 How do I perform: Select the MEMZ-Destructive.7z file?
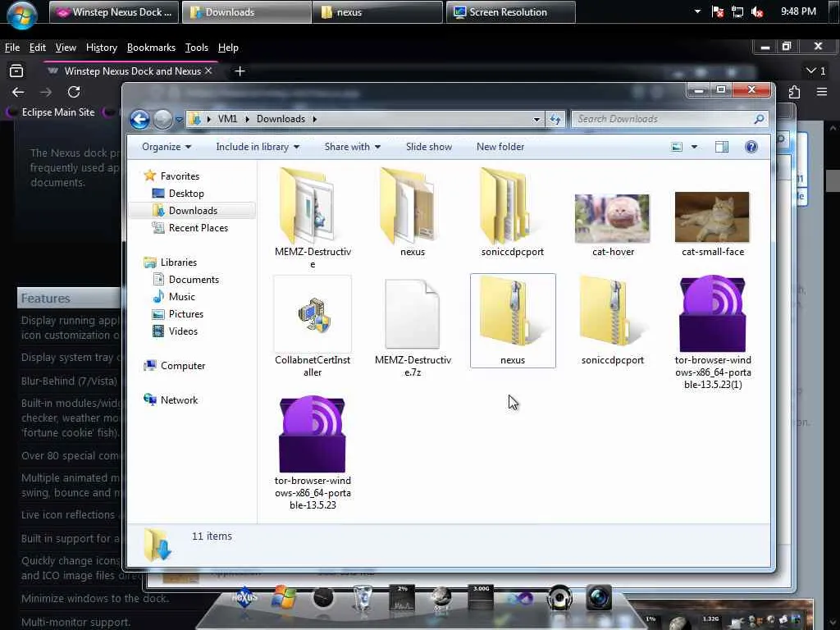pyautogui.click(x=413, y=328)
